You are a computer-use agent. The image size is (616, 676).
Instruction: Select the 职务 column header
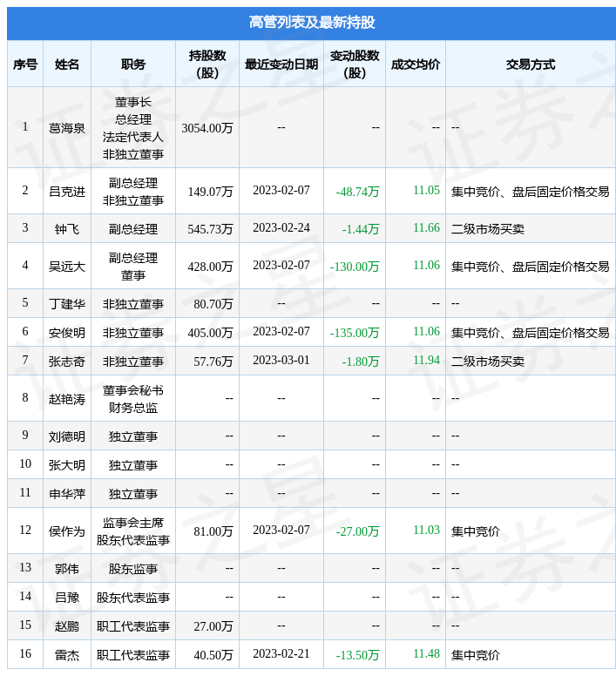(x=132, y=64)
